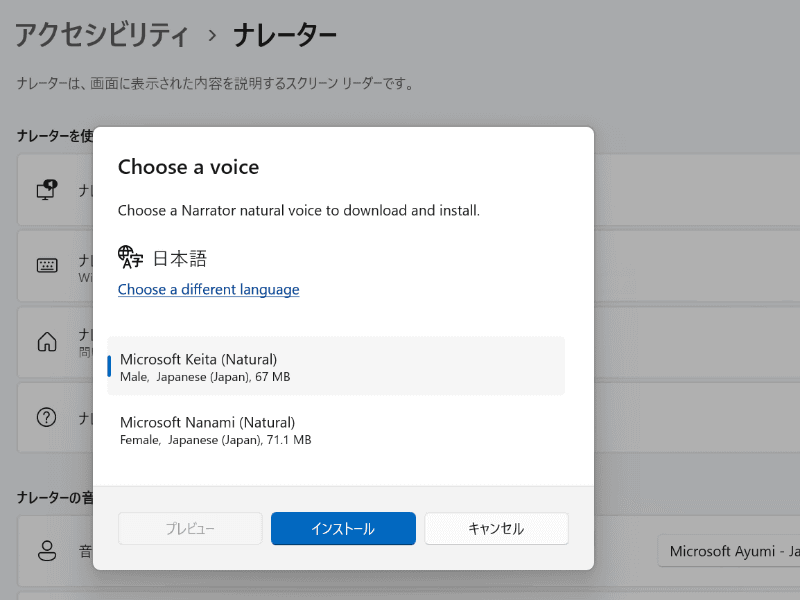Select the Microsoft Keita (Natural) voice

(335, 365)
